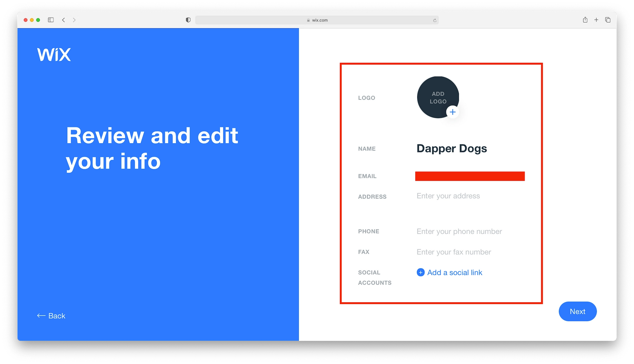Reload the page with refresh icon
Viewport: 634px width, 364px height.
tap(435, 20)
